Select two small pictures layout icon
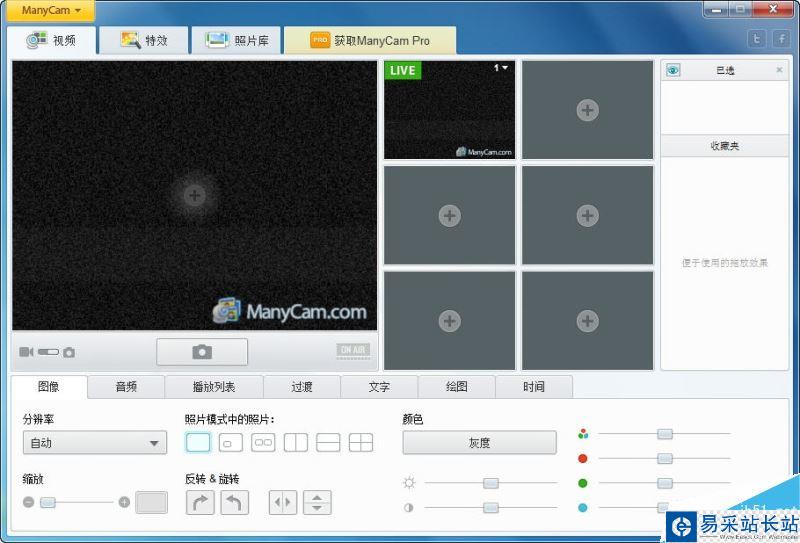This screenshot has width=800, height=543. tap(263, 442)
